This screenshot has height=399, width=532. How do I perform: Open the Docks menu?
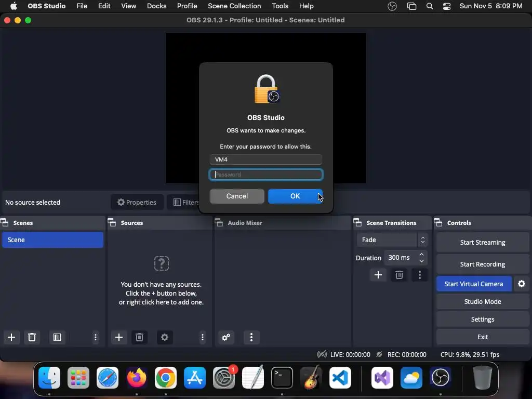(x=157, y=6)
